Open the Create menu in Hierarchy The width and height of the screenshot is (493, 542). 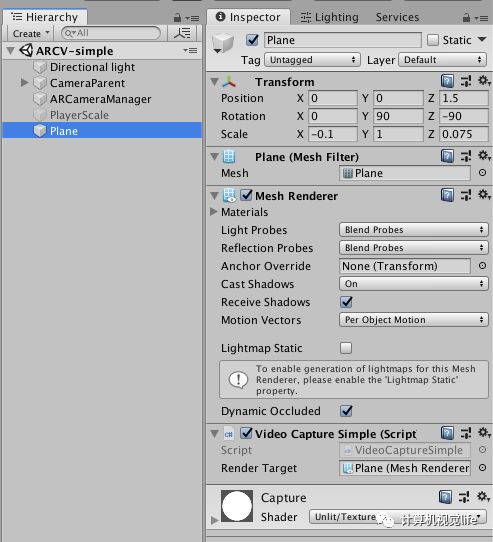tap(30, 34)
